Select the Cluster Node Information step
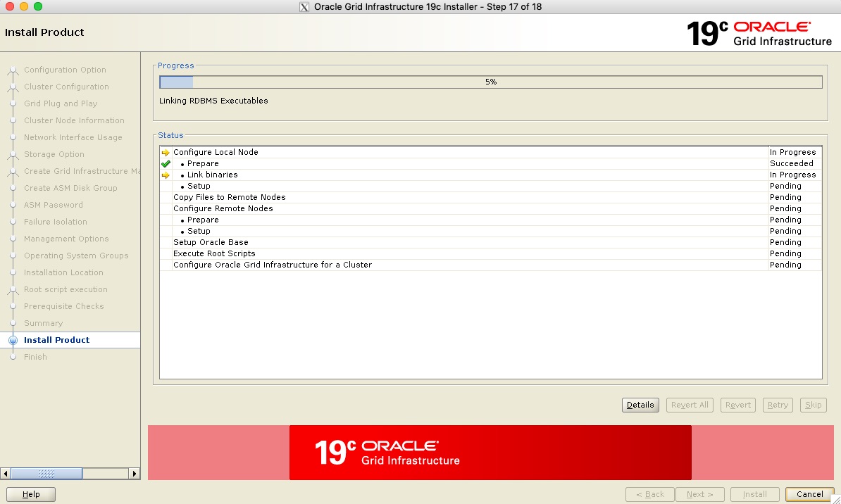Viewport: 841px width, 504px height. click(74, 120)
